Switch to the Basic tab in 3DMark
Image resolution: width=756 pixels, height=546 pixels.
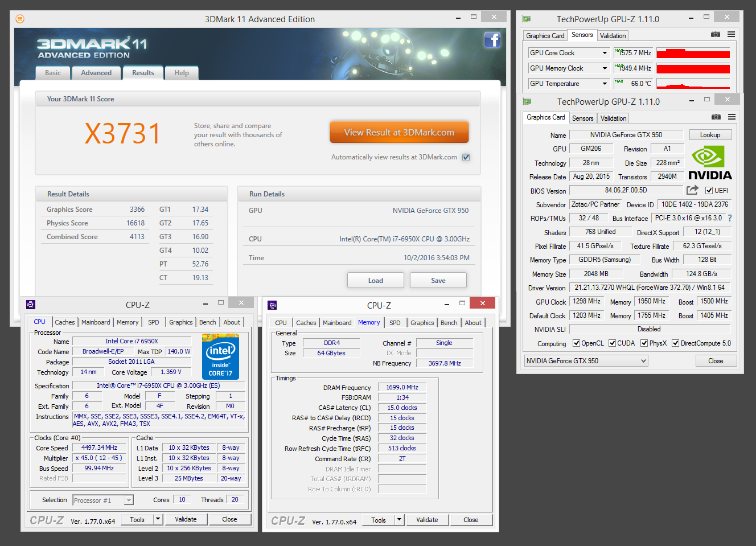[53, 73]
